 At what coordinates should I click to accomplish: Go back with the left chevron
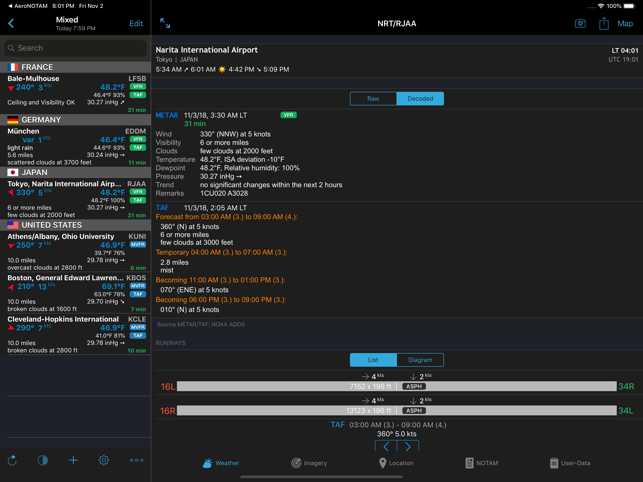[x=11, y=23]
